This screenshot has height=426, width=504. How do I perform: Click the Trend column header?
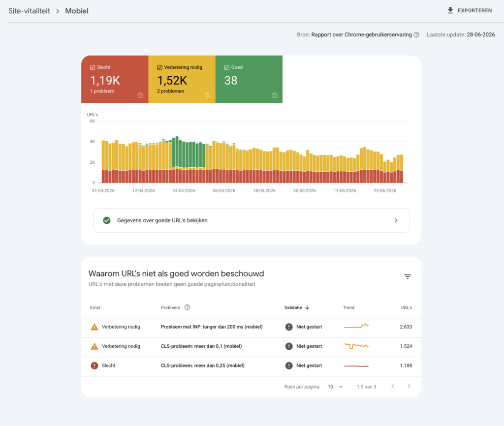[348, 307]
